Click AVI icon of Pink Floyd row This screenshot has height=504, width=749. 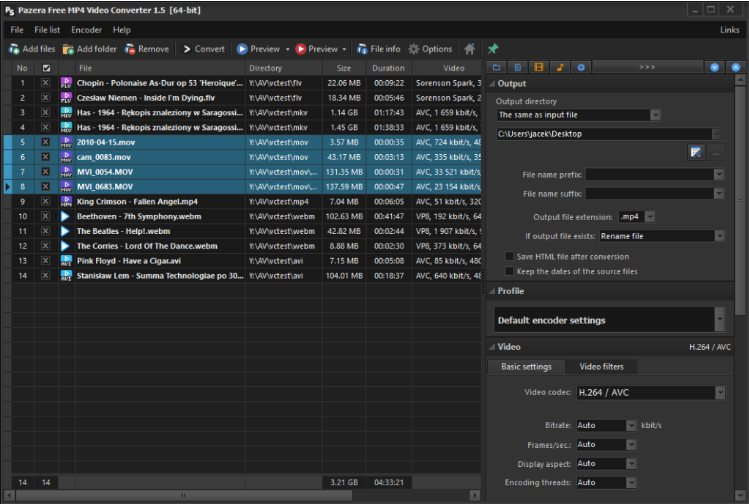pyautogui.click(x=66, y=261)
